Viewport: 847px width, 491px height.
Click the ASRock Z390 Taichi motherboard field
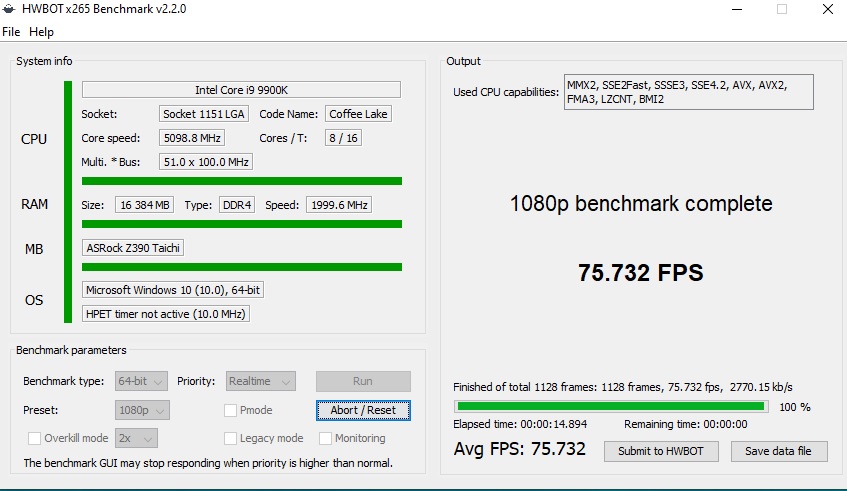133,248
